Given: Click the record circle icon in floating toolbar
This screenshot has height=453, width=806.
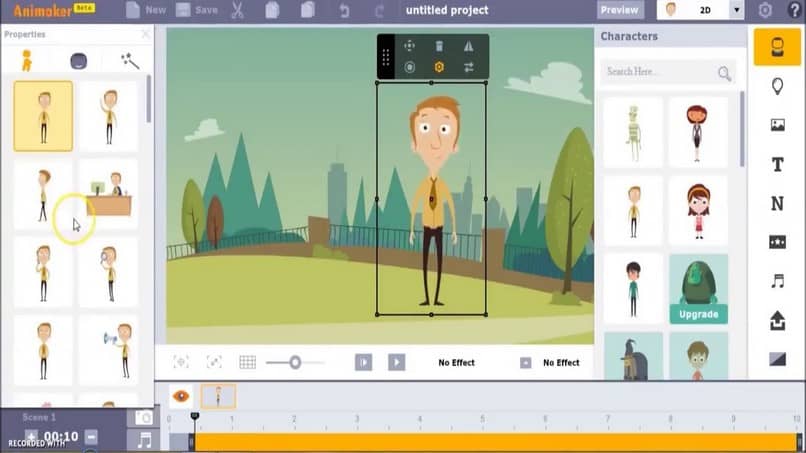Looking at the screenshot, I should pyautogui.click(x=409, y=67).
